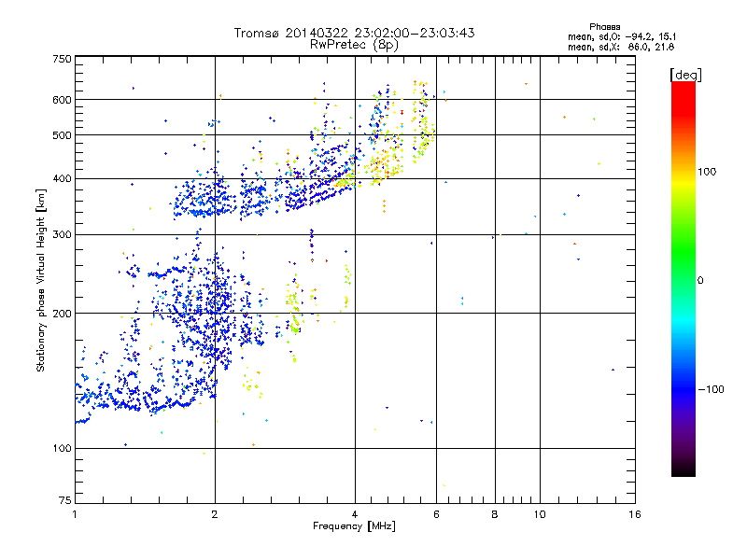Click the x-axis tick label '8'

coord(495,514)
